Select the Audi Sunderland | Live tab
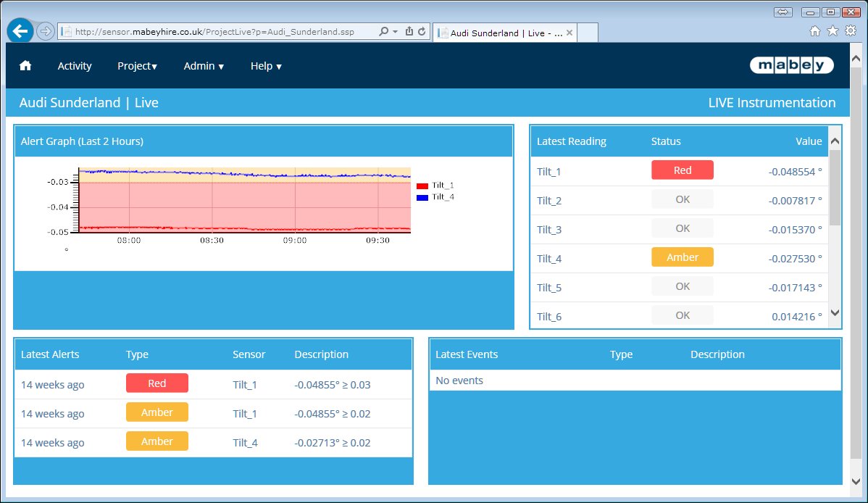 click(x=506, y=33)
